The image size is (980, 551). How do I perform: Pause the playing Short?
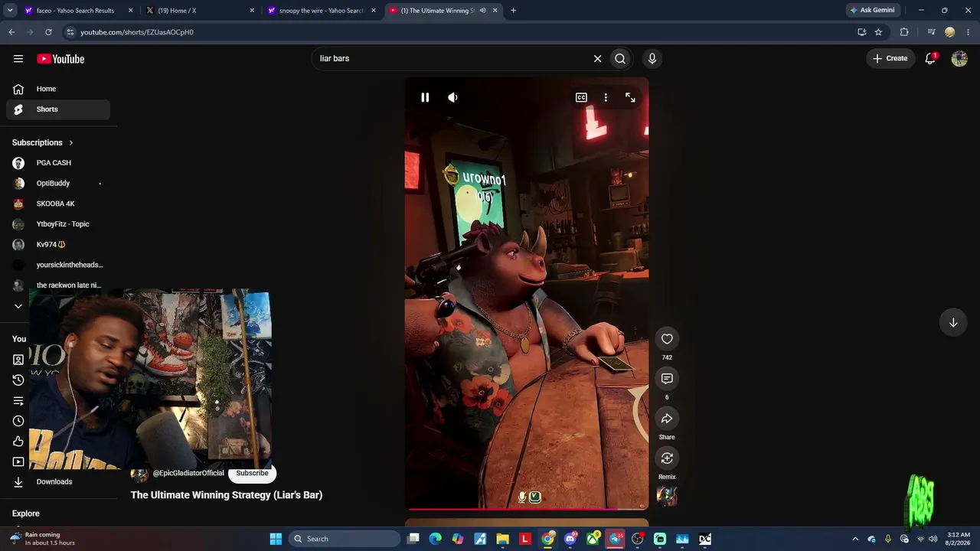pos(425,97)
